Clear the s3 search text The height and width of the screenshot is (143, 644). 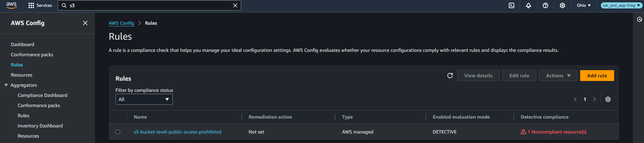235,5
